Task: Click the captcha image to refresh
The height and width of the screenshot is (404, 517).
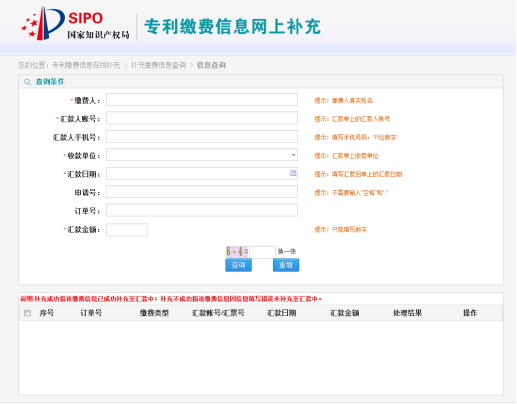Action: pos(237,252)
